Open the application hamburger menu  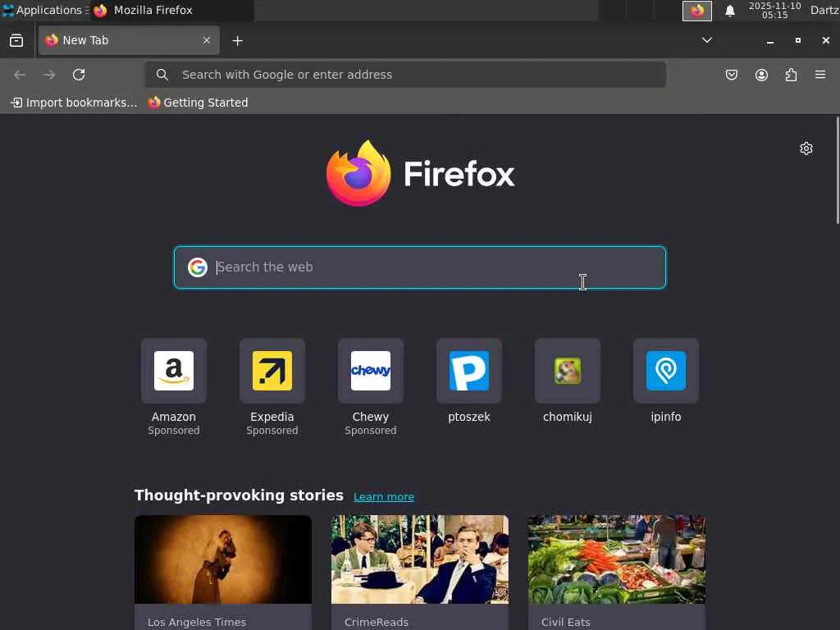click(820, 75)
